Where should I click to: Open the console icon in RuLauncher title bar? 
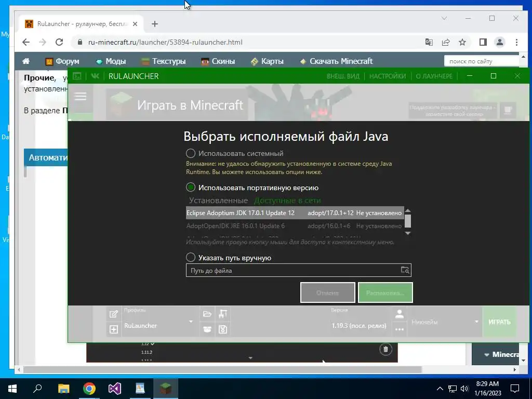(77, 76)
